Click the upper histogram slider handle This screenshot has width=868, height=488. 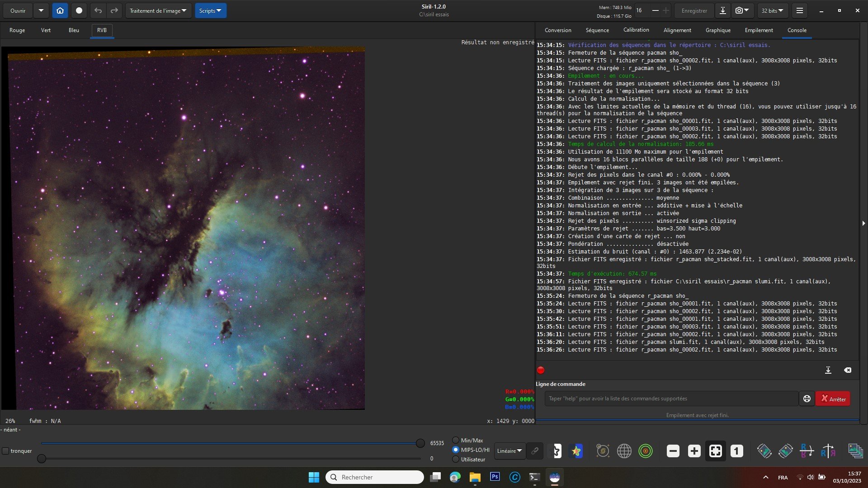[420, 443]
